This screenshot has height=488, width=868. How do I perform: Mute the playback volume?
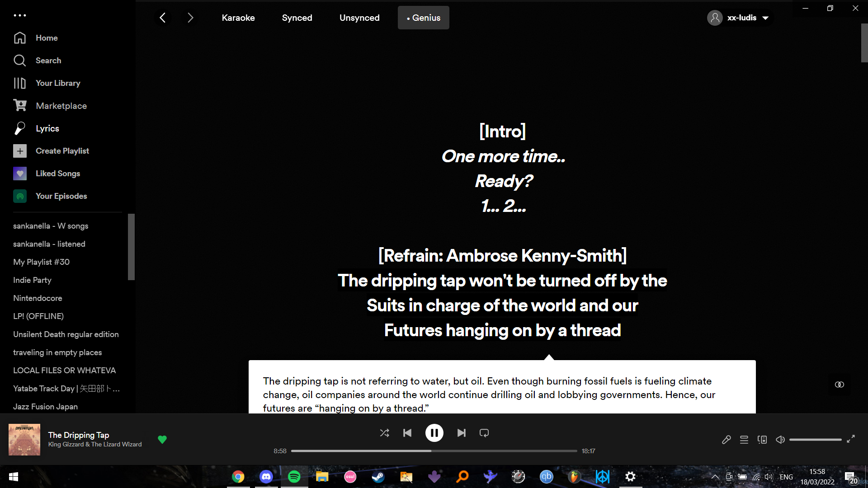point(780,439)
